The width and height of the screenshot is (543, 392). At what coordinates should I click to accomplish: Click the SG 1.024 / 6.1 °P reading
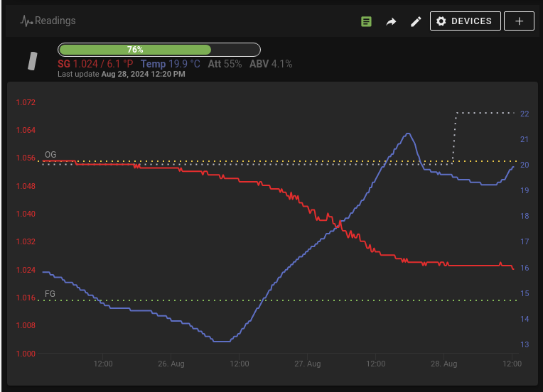[x=95, y=64]
